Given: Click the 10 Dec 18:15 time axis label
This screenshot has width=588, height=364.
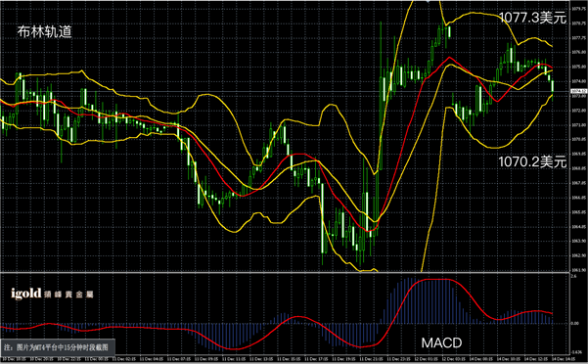Looking at the screenshot, I should coord(15,359).
